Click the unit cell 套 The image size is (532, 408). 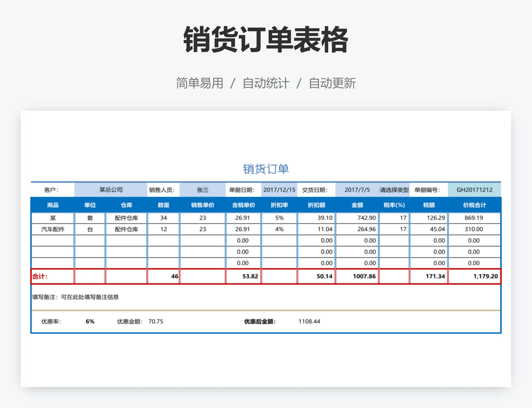pos(89,218)
